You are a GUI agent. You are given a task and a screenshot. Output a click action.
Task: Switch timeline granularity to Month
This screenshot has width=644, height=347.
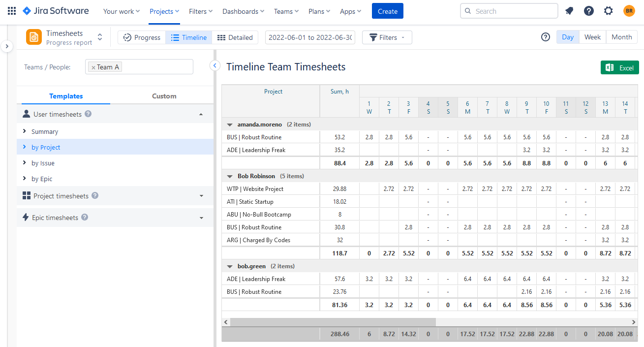pyautogui.click(x=621, y=36)
